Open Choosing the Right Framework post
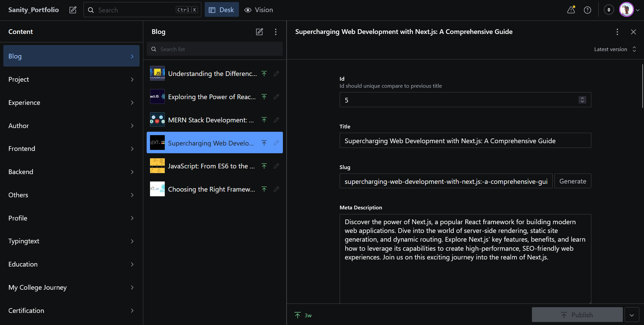The height and width of the screenshot is (325, 644). click(215, 189)
